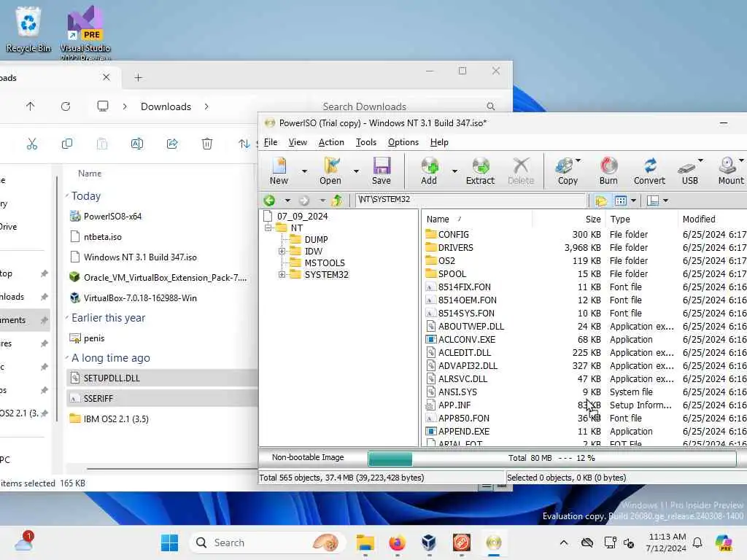Go back with the green arrow in PowerISO
747x560 pixels.
pyautogui.click(x=269, y=201)
